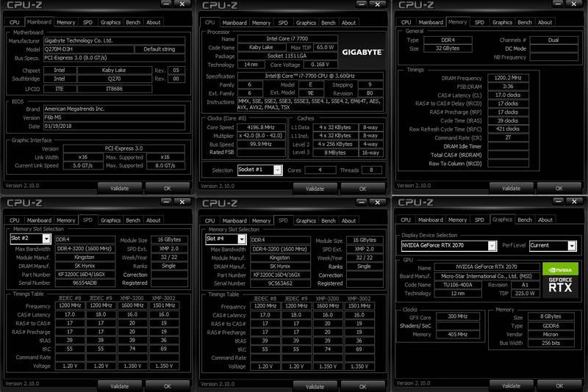Click Validate in the Gigabyte Mainboard window
The width and height of the screenshot is (588, 392).
(x=120, y=189)
